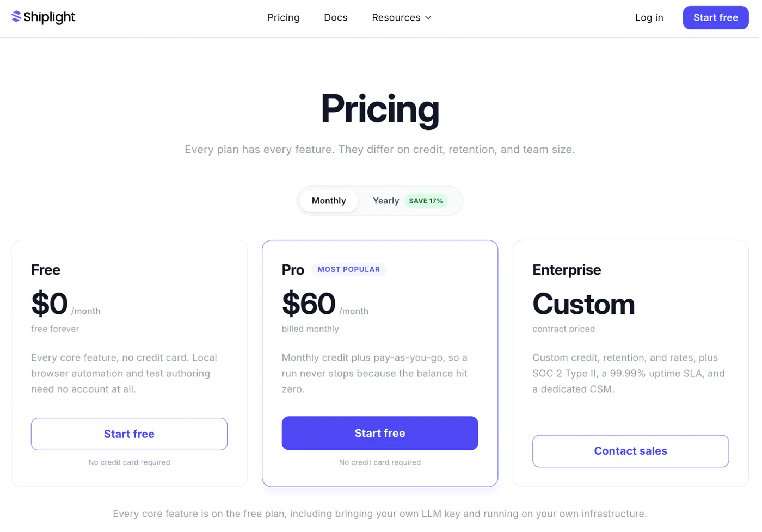Click Contact sales on Enterprise plan
This screenshot has width=762, height=532.
pyautogui.click(x=631, y=451)
